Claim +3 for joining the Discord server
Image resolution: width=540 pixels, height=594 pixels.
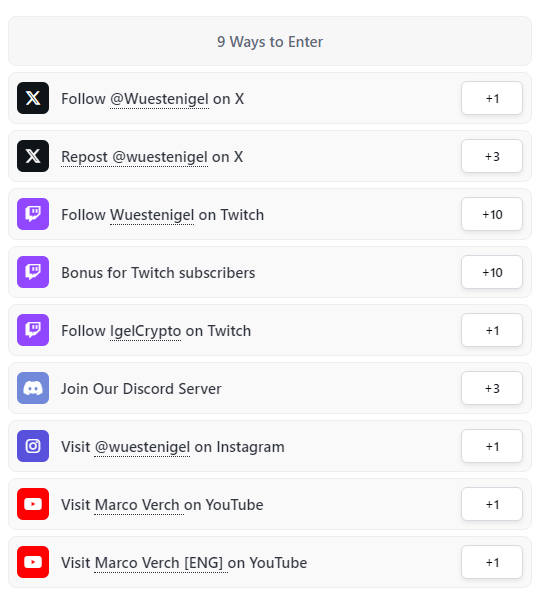tap(492, 388)
